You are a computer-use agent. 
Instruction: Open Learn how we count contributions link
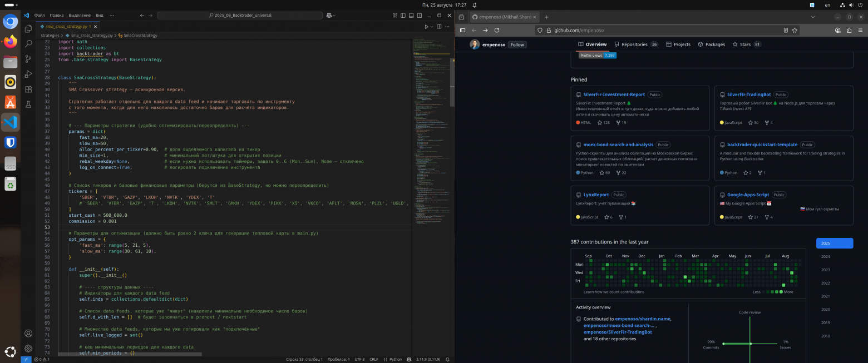coord(614,292)
